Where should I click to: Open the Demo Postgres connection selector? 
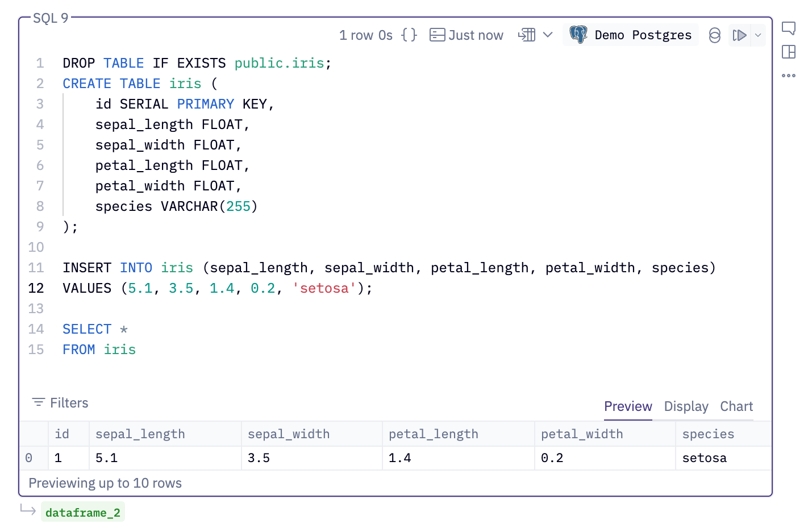[x=631, y=35]
